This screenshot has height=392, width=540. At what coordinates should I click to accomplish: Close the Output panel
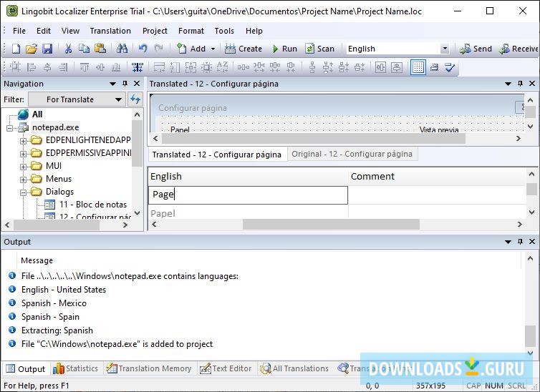[531, 242]
